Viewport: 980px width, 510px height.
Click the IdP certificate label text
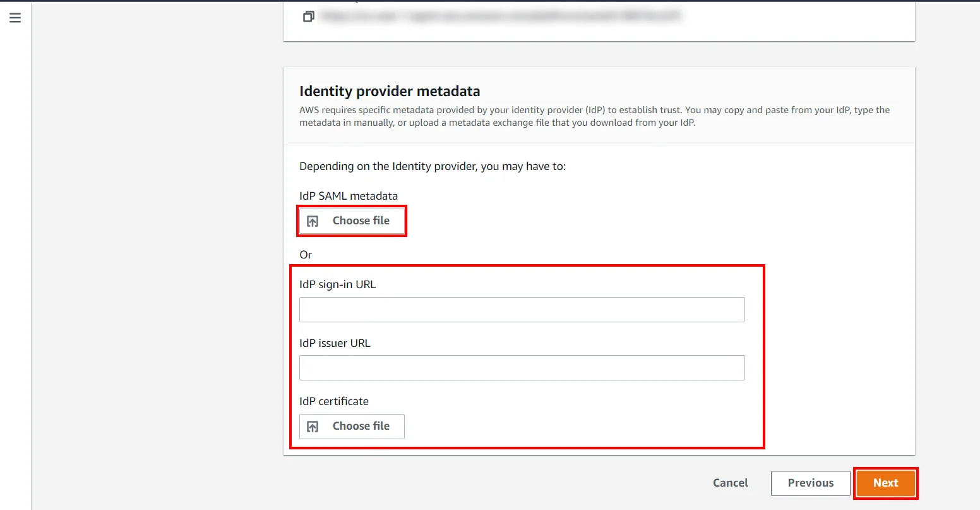pos(334,401)
